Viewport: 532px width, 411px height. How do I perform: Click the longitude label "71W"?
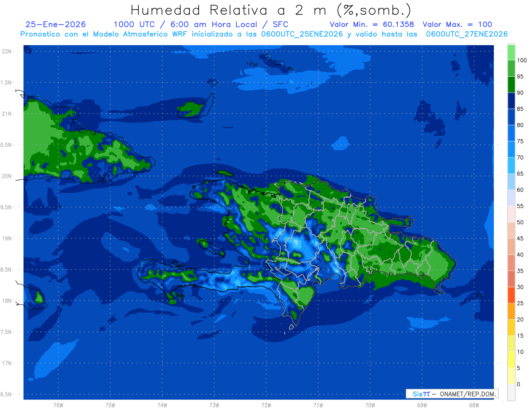(x=318, y=405)
